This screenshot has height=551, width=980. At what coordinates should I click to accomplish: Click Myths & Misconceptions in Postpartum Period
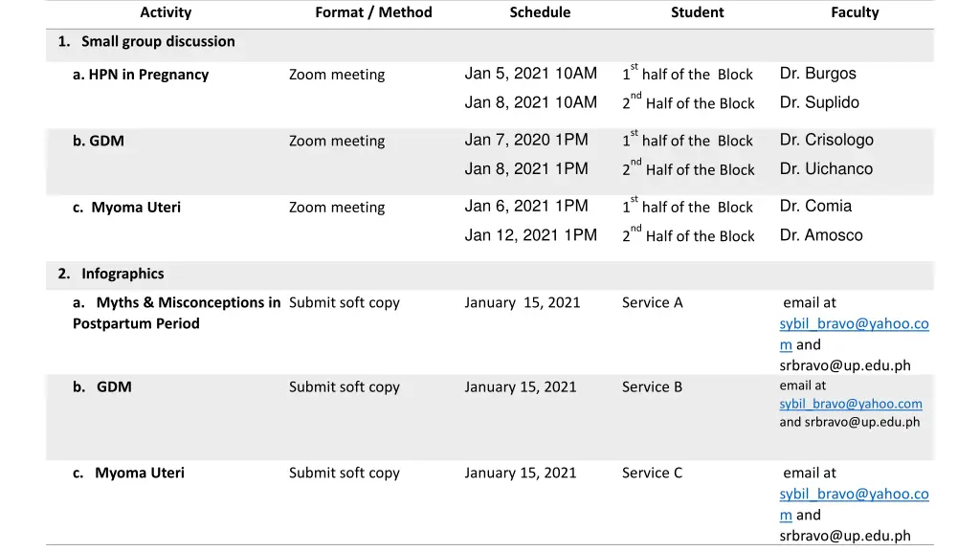177,313
